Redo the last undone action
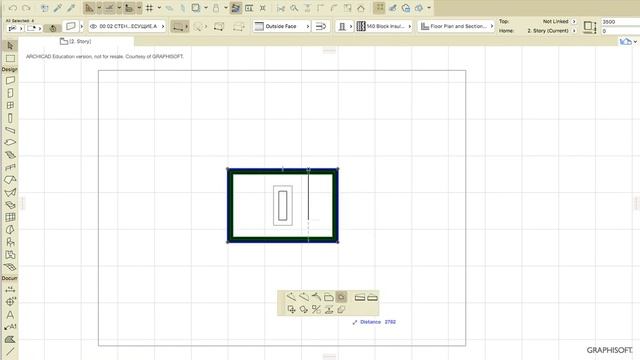 point(26,8)
